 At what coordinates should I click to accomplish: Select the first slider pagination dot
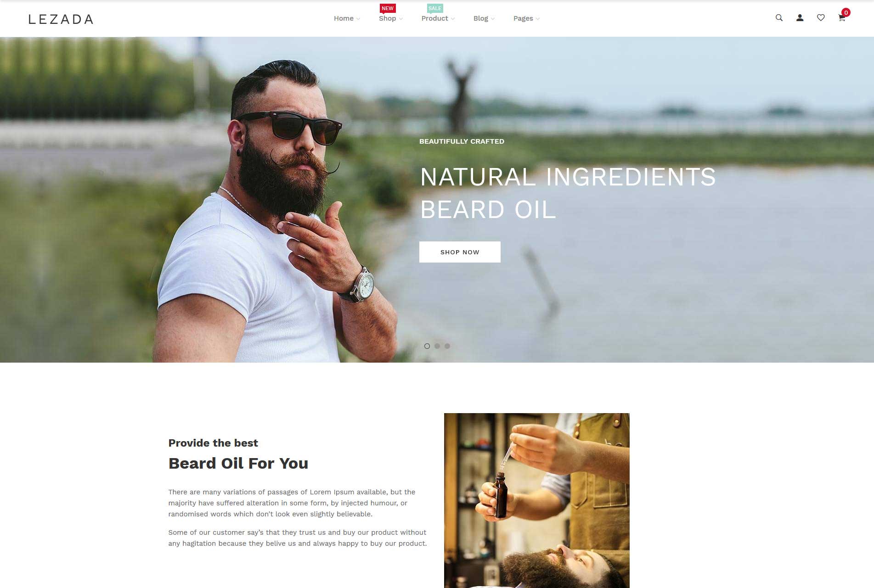(x=427, y=346)
